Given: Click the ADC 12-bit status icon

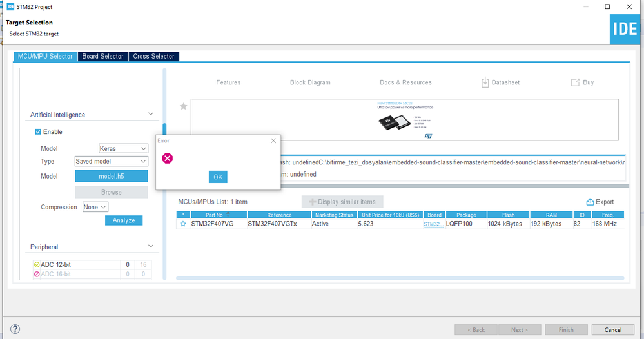Looking at the screenshot, I should tap(37, 265).
